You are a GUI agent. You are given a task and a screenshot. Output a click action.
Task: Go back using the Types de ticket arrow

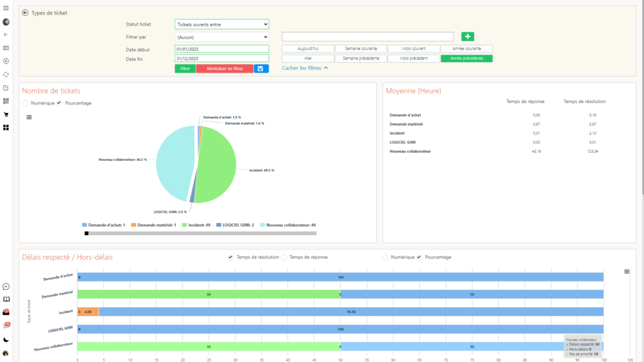(x=25, y=13)
